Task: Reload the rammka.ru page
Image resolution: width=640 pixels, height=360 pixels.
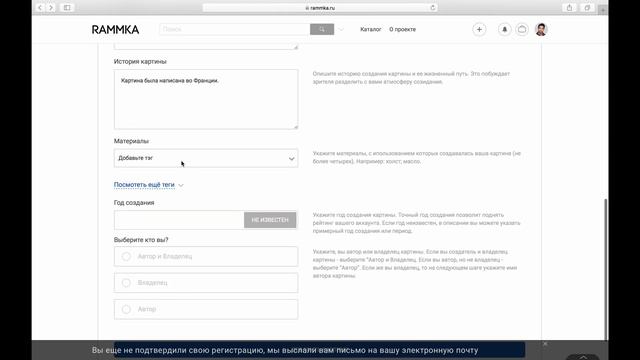Action: point(433,8)
